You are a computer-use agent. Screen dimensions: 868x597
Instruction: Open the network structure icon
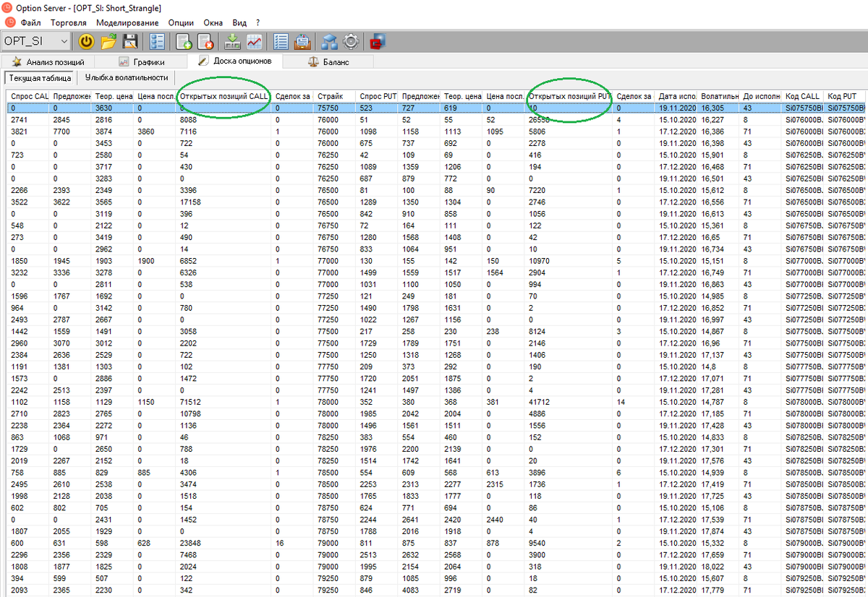coord(330,42)
